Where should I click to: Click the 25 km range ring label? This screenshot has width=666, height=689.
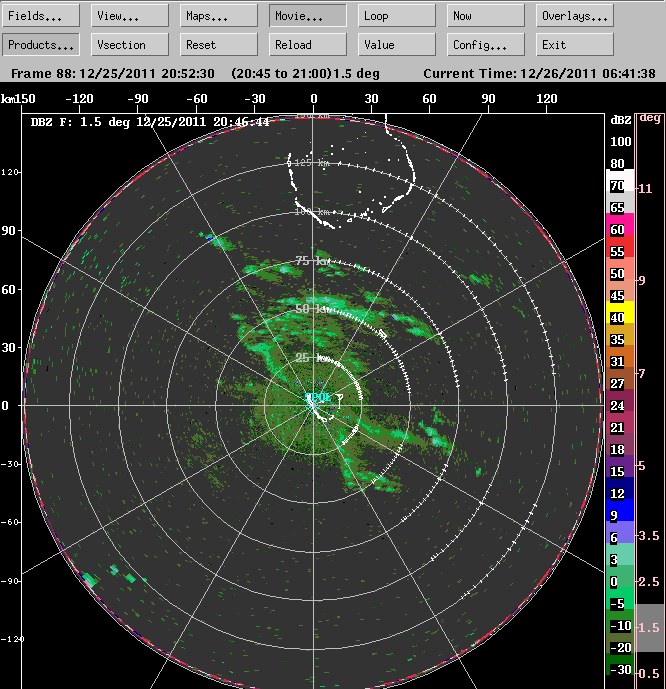coord(312,358)
